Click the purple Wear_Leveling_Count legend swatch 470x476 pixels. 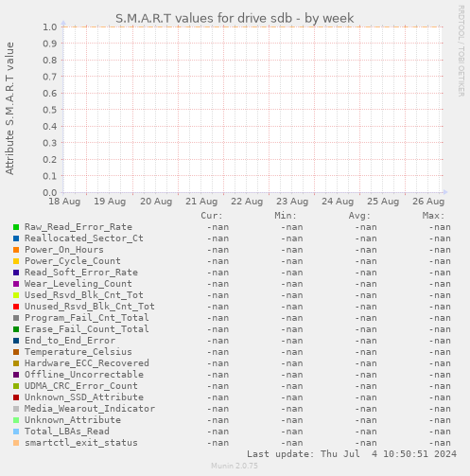click(16, 284)
